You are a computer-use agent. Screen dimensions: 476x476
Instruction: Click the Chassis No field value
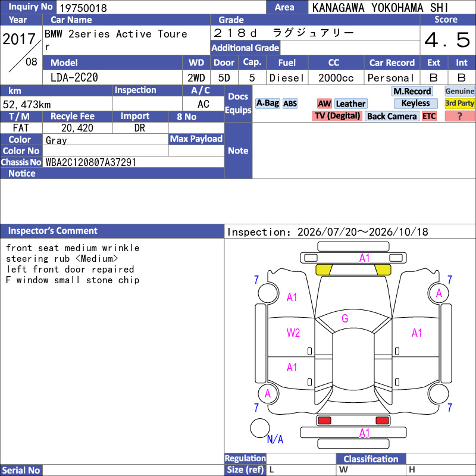click(x=91, y=162)
